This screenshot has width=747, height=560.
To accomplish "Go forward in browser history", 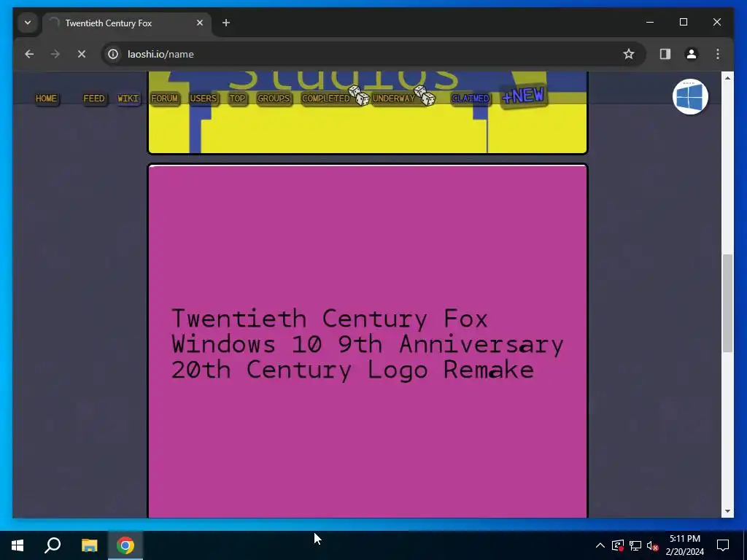I will (x=55, y=54).
